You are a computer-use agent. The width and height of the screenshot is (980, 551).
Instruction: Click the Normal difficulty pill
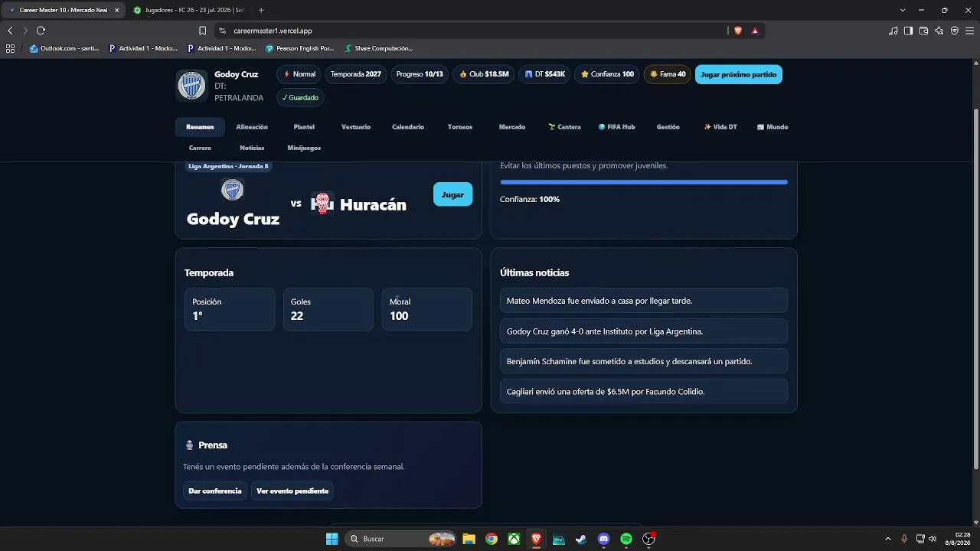point(299,74)
